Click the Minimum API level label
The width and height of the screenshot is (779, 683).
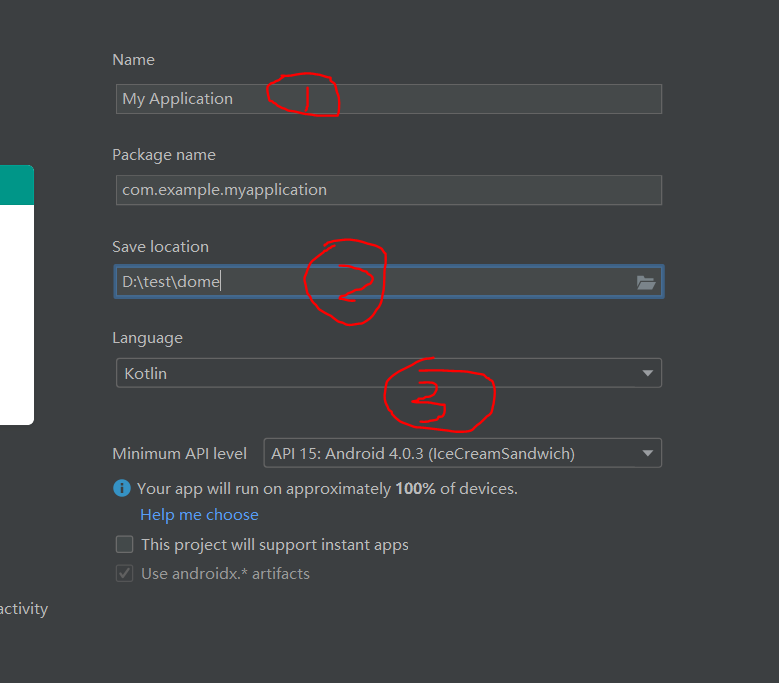pyautogui.click(x=179, y=454)
